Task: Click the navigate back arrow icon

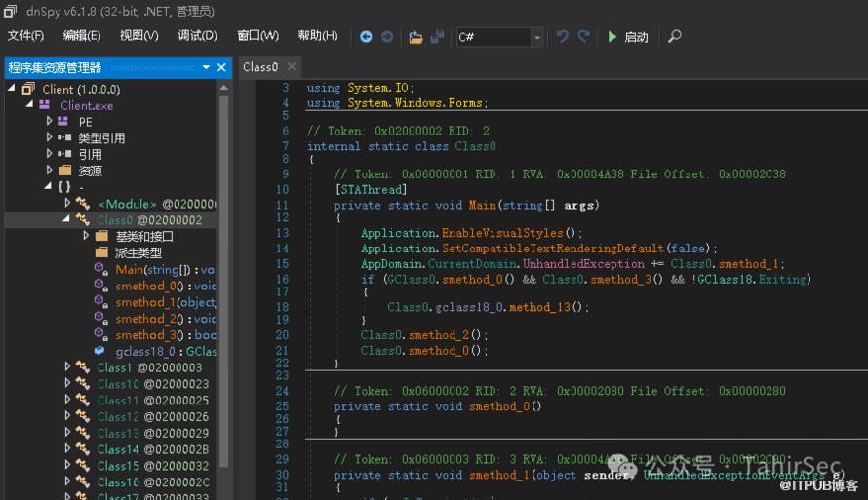Action: 366,37
